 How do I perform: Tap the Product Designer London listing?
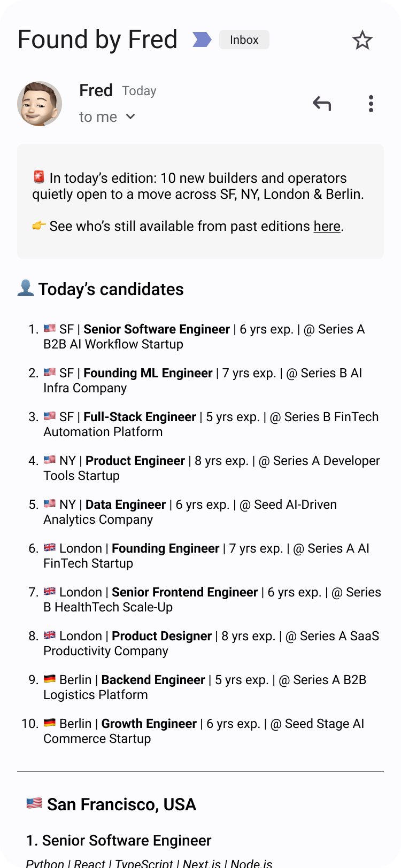coord(161,636)
